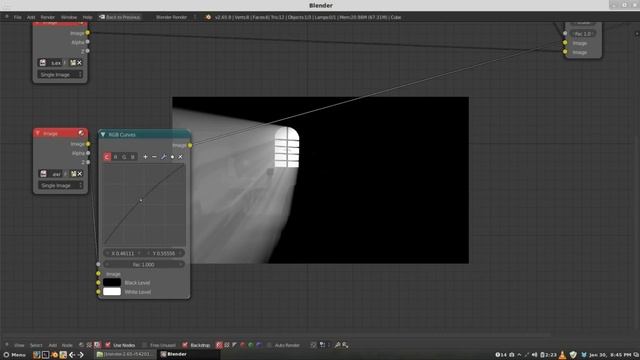Screen dimensions: 640x360
Task: Open the File menu
Action: coord(18,17)
